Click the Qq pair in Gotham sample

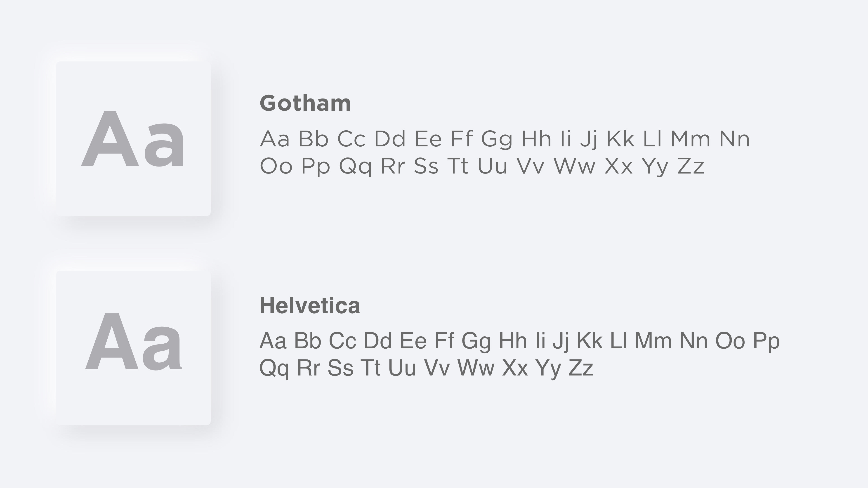pos(355,167)
